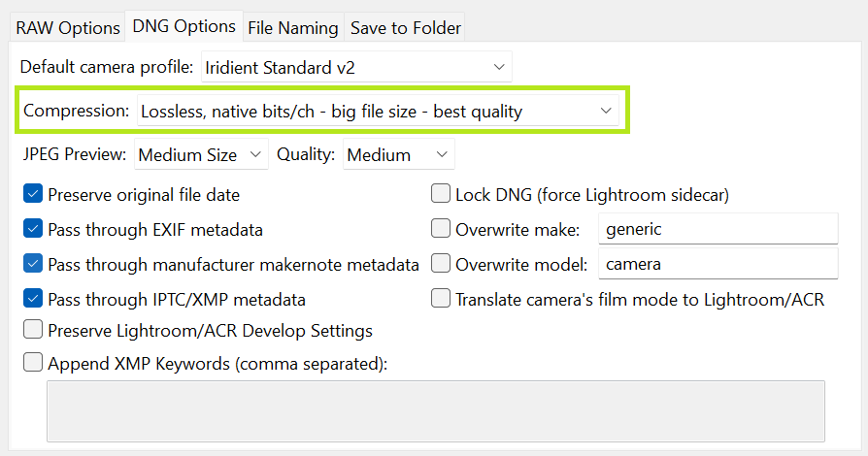Toggle Pass through manufacturer makernote metadata
The image size is (868, 456).
(33, 264)
